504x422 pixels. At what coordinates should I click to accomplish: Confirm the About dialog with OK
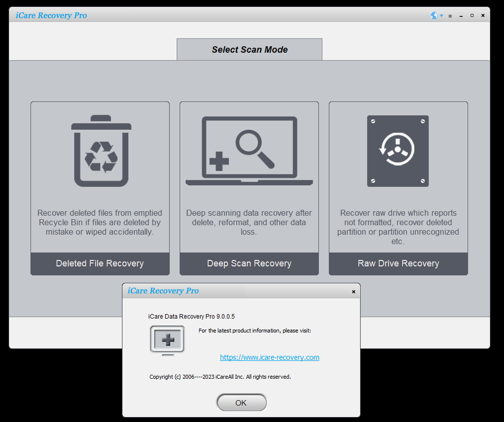[x=242, y=402]
